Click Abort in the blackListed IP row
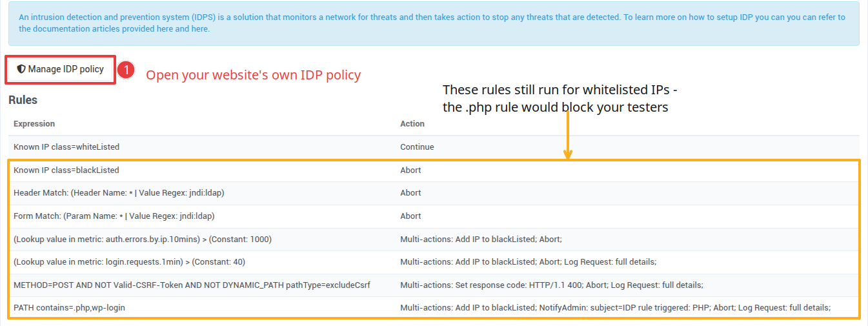The image size is (868, 326). tap(410, 170)
